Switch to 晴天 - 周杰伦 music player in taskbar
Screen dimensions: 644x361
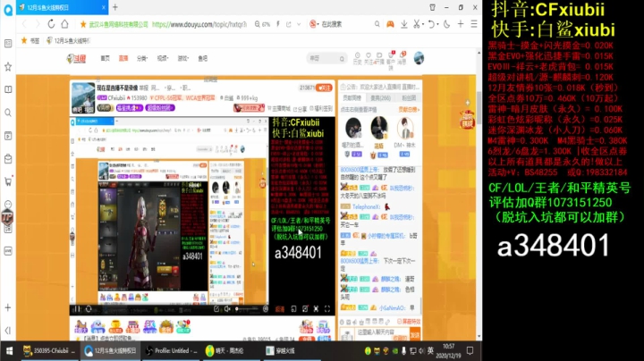click(x=231, y=351)
